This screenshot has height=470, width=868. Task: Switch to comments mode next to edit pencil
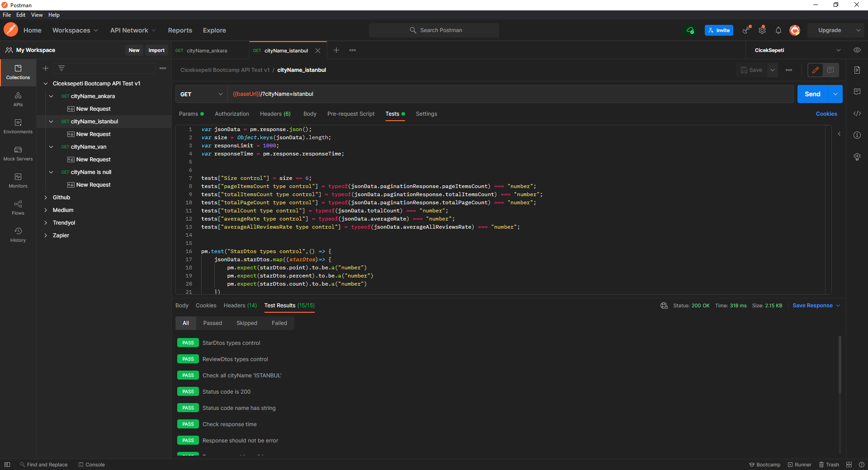[830, 70]
